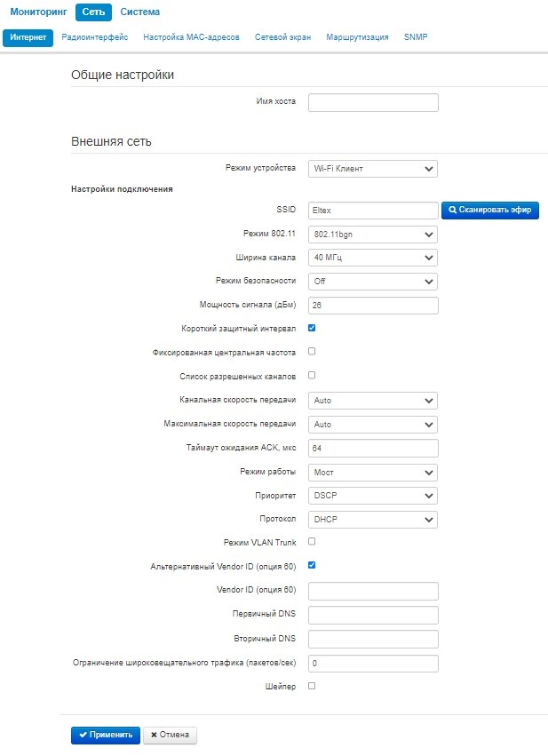The width and height of the screenshot is (548, 756).
Task: Enable Фиксированная центральная частота checkbox
Action: point(312,352)
